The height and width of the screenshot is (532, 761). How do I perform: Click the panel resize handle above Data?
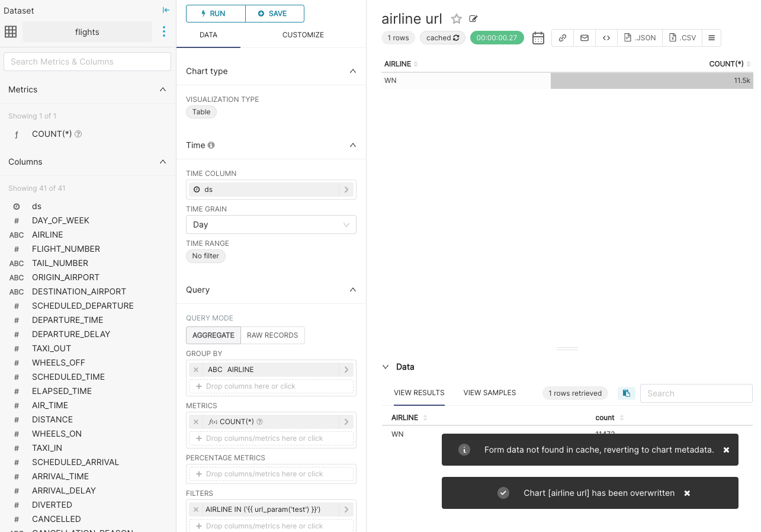click(567, 348)
